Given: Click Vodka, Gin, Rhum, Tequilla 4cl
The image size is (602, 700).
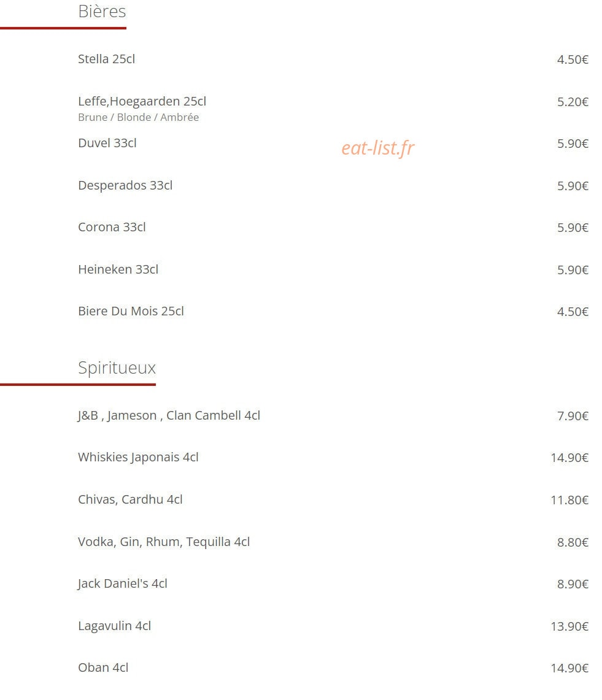Looking at the screenshot, I should click(x=164, y=542).
